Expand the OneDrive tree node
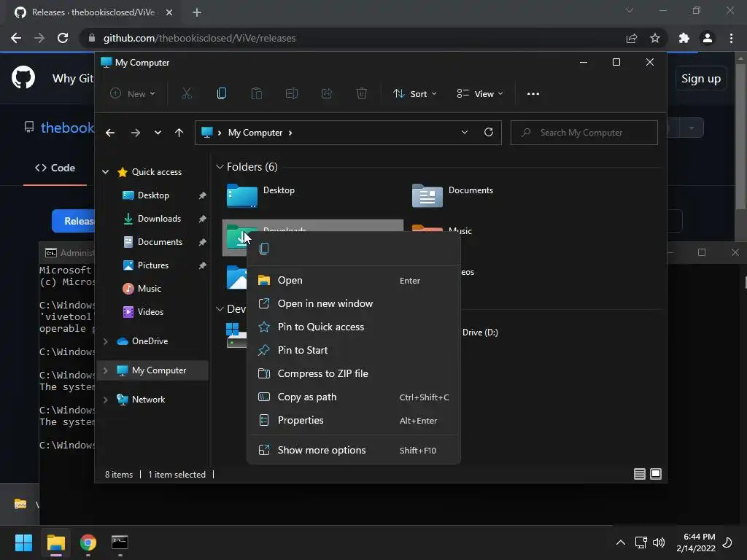747x560 pixels. pos(105,341)
